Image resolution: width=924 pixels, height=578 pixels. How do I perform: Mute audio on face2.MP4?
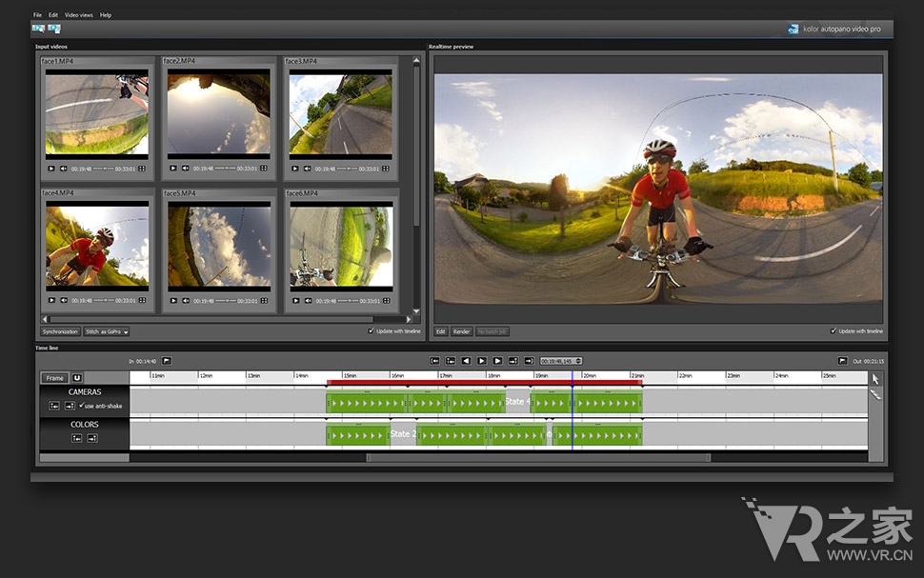(185, 168)
